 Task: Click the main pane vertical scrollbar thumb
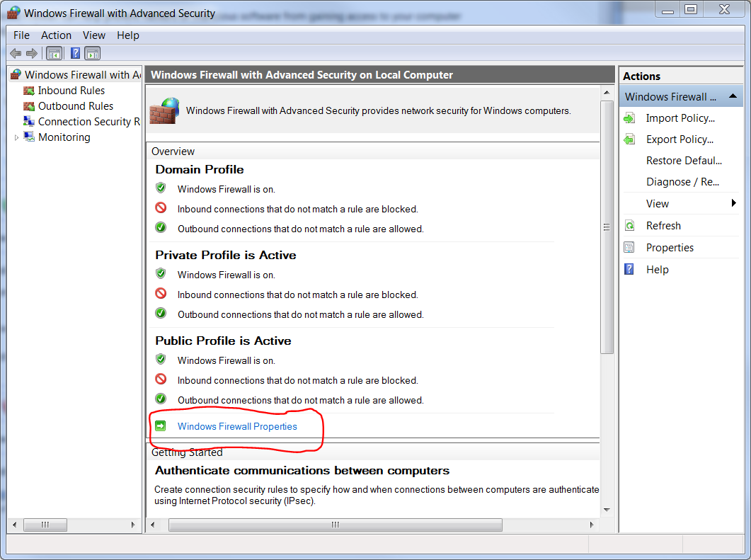coord(607,227)
